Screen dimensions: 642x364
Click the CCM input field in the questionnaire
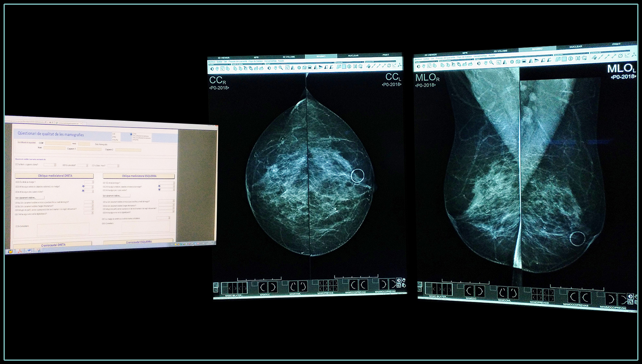58,143
